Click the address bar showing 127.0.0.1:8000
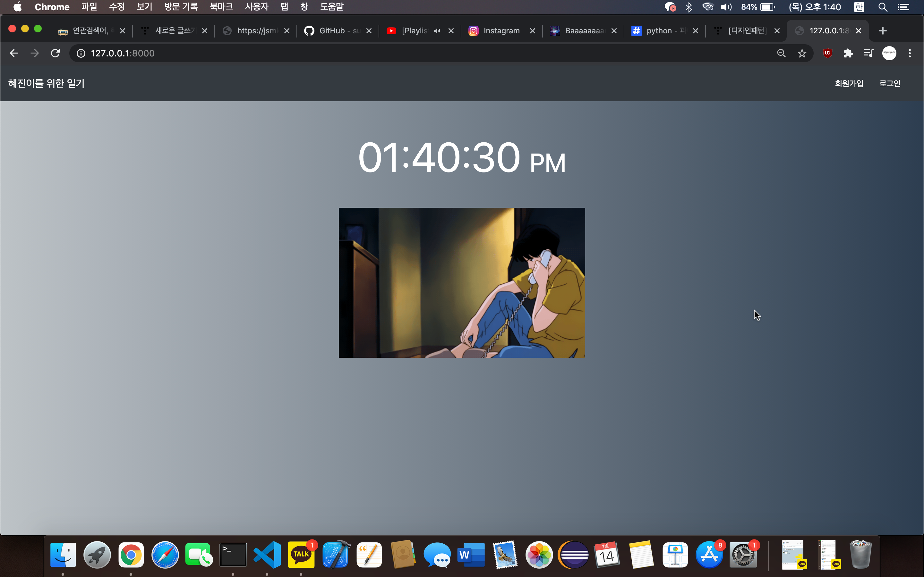 point(382,53)
